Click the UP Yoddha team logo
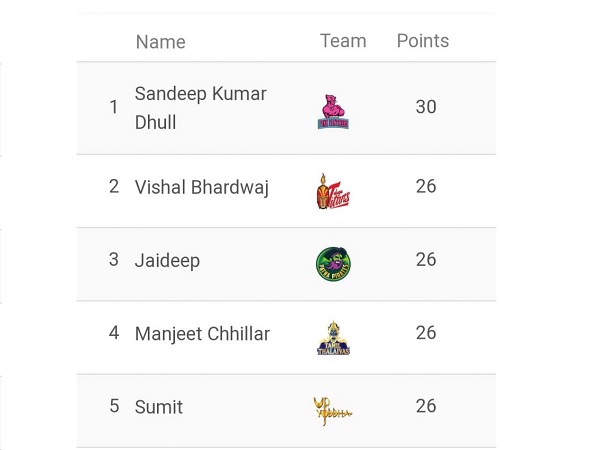This screenshot has width=600, height=450. click(x=333, y=411)
